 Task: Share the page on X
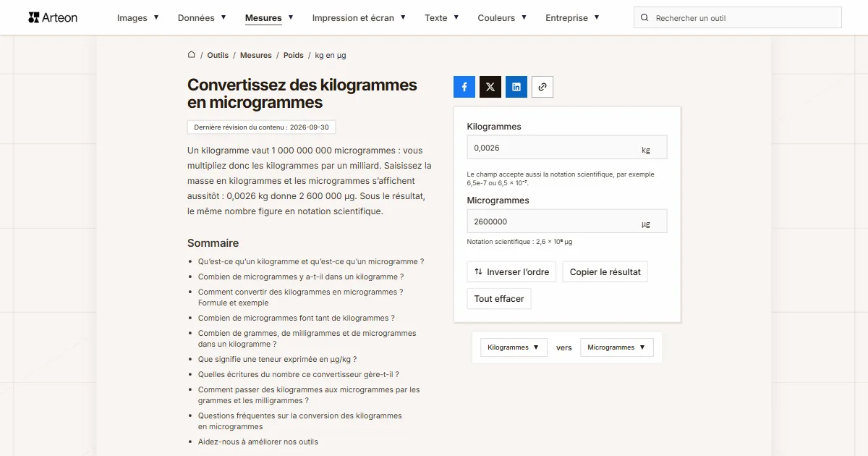pyautogui.click(x=490, y=87)
